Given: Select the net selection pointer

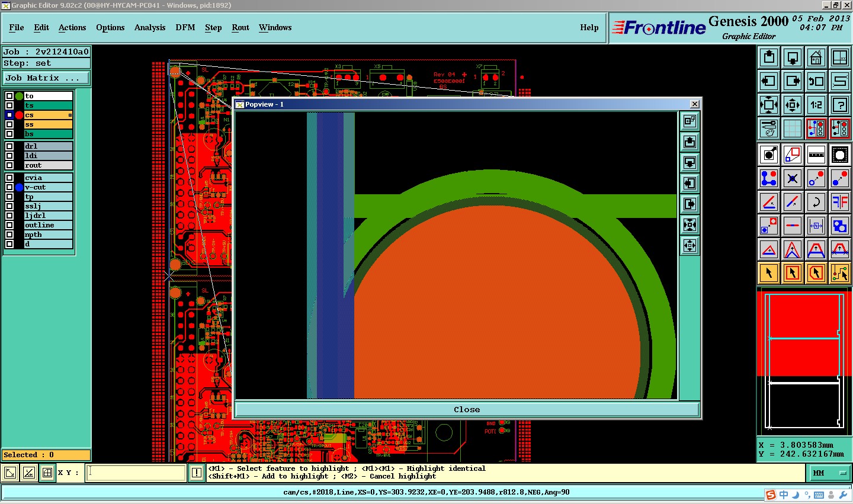Looking at the screenshot, I should pos(840,273).
